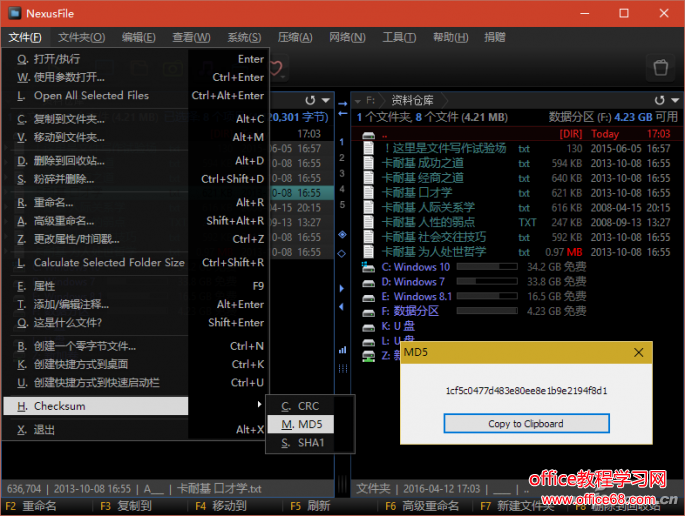This screenshot has width=685, height=516.
Task: Click the file icon next to 卡耐基 人性的弱点
Action: coord(368,222)
